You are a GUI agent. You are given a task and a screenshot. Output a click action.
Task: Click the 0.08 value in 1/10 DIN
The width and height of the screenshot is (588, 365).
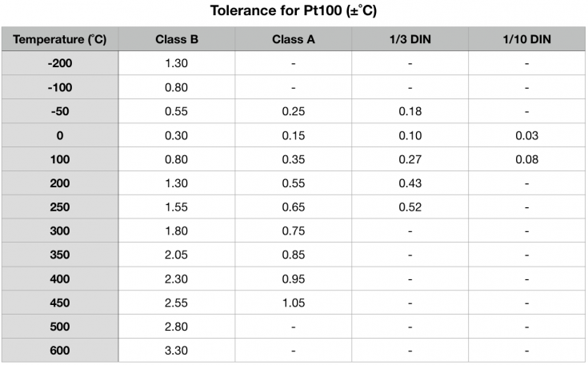pos(526,159)
